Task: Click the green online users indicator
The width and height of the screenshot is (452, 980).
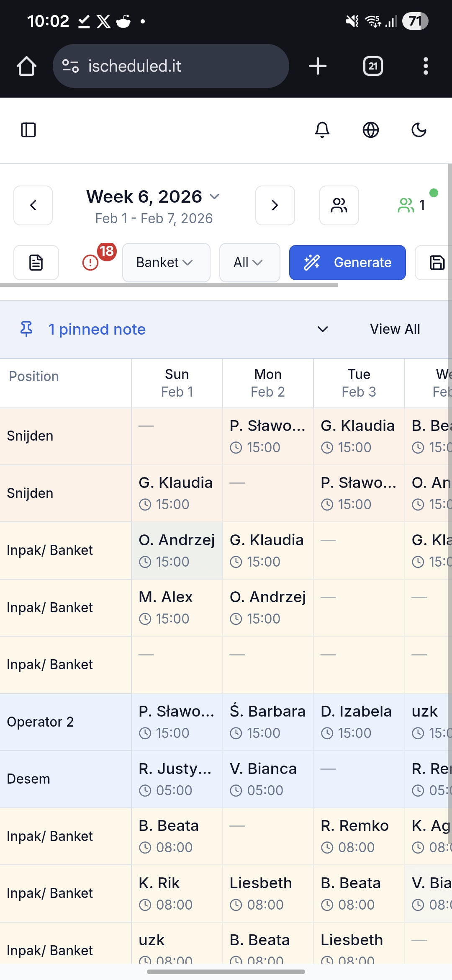Action: point(412,205)
